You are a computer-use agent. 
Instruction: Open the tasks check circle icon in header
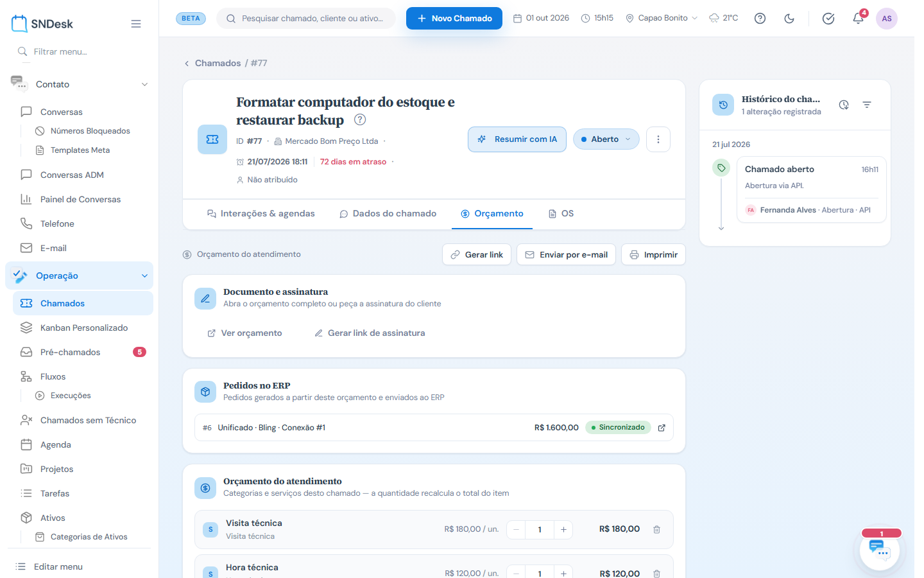pyautogui.click(x=828, y=19)
